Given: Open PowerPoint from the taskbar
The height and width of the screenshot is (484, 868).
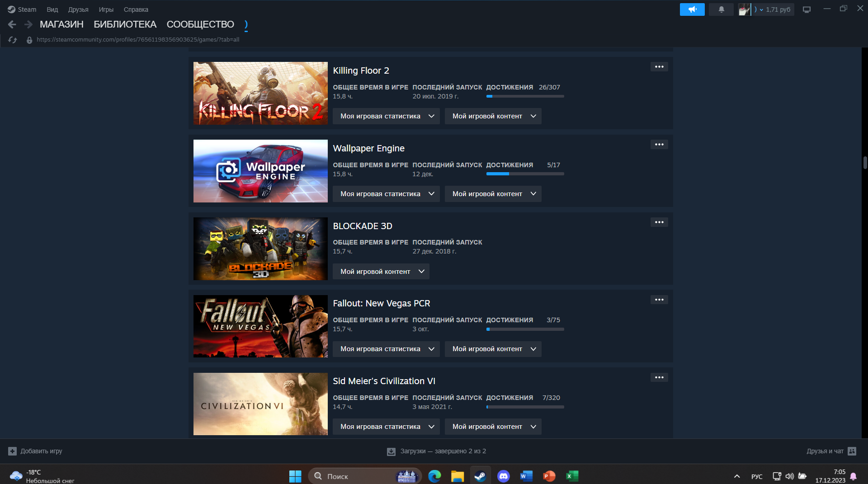Looking at the screenshot, I should coord(549,476).
